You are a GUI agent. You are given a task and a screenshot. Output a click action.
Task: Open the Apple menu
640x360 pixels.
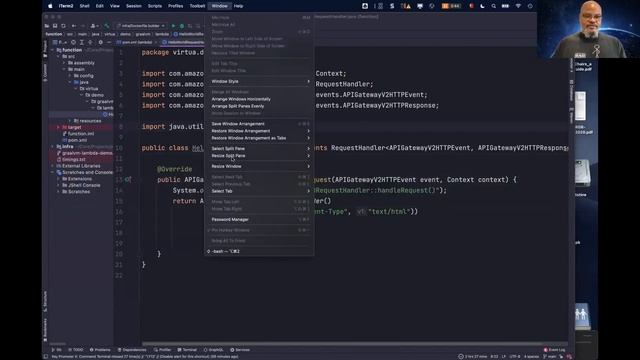coord(50,6)
